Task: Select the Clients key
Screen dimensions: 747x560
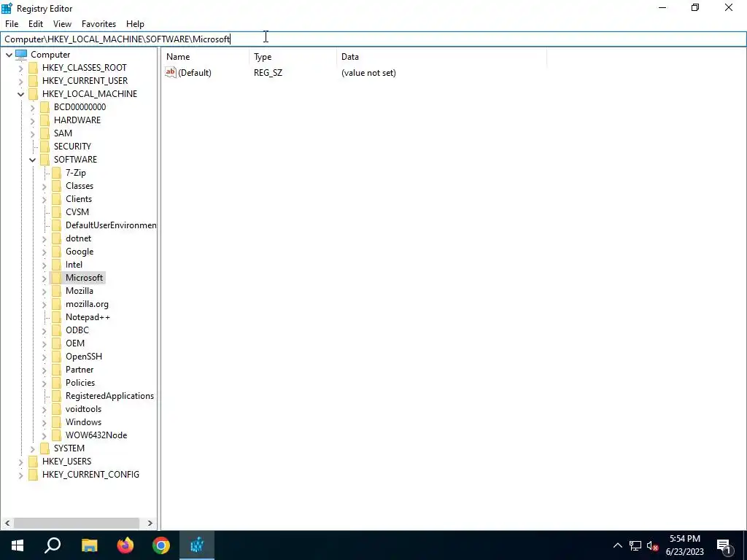Action: (x=79, y=199)
